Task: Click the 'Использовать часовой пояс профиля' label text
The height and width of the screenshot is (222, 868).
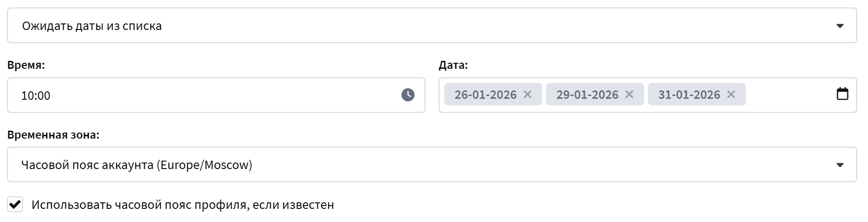Action: (183, 205)
